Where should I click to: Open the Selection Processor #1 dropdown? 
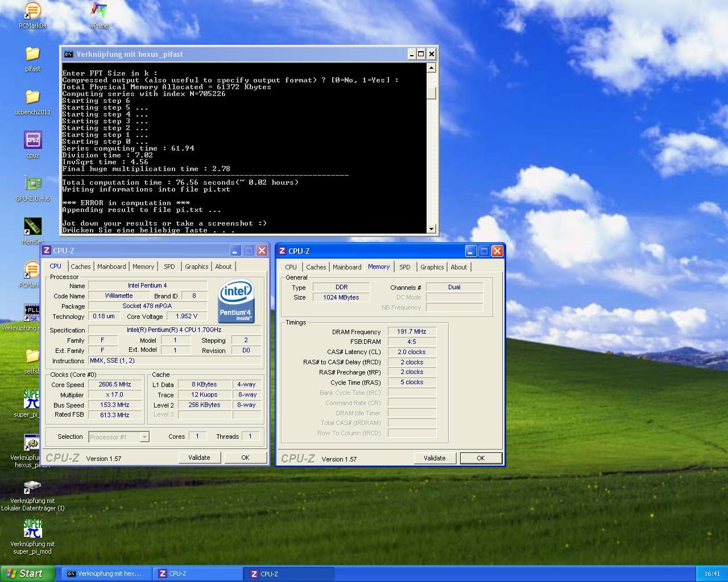tap(119, 437)
